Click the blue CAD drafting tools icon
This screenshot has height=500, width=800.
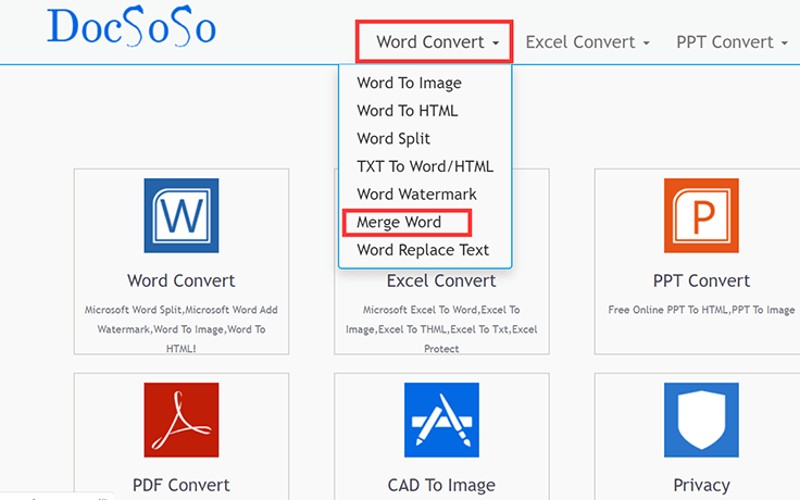441,420
